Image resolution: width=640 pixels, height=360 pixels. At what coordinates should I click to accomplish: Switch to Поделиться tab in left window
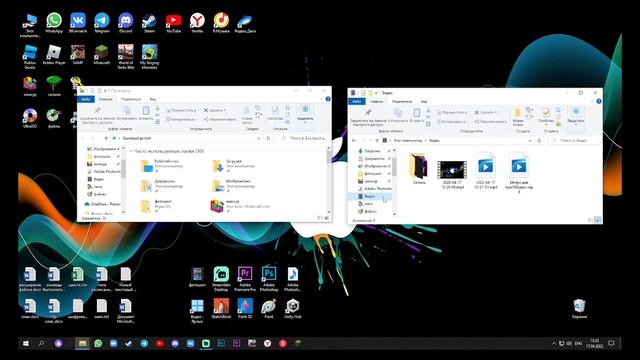(x=131, y=99)
